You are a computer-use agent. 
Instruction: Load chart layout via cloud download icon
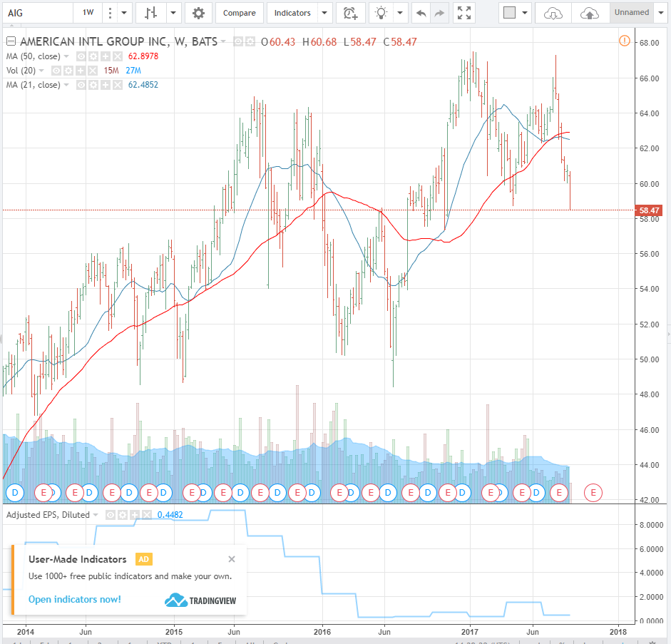point(553,14)
